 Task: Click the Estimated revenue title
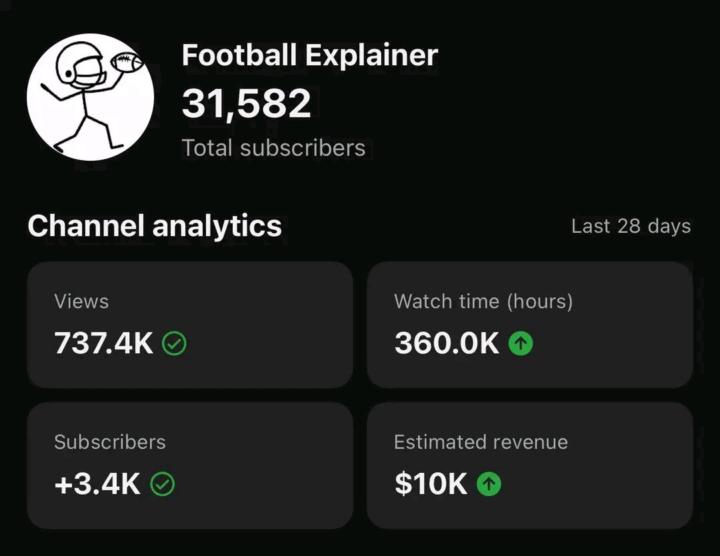[480, 442]
